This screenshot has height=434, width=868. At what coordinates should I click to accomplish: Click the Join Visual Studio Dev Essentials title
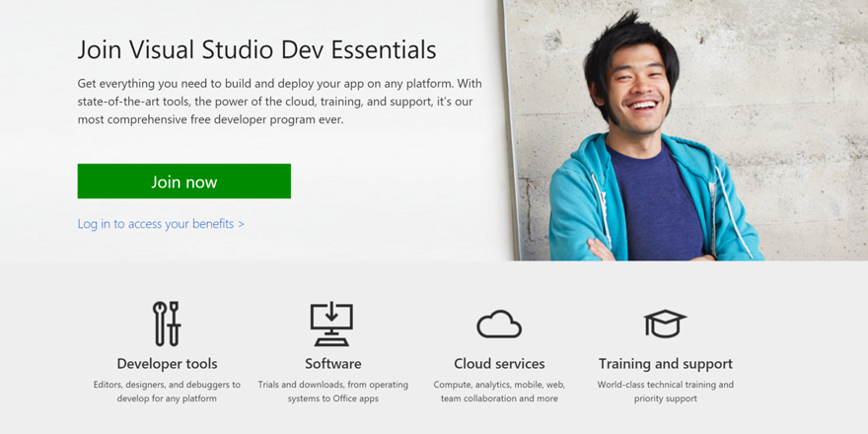(x=256, y=50)
